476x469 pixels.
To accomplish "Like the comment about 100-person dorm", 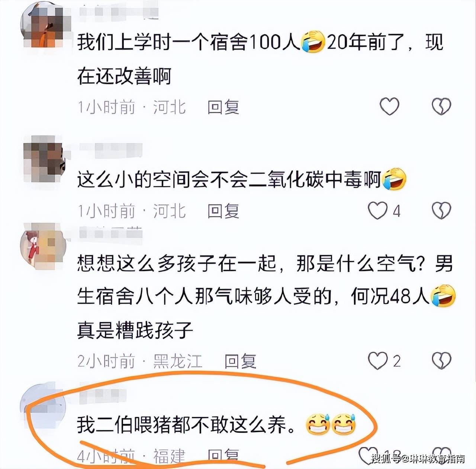I will click(389, 106).
